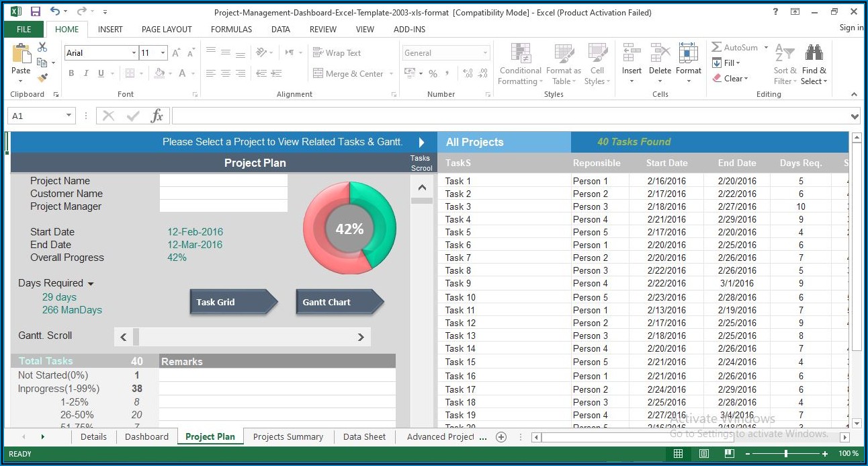The height and width of the screenshot is (466, 868).
Task: Click the Insert Function fx icon
Action: tap(157, 116)
